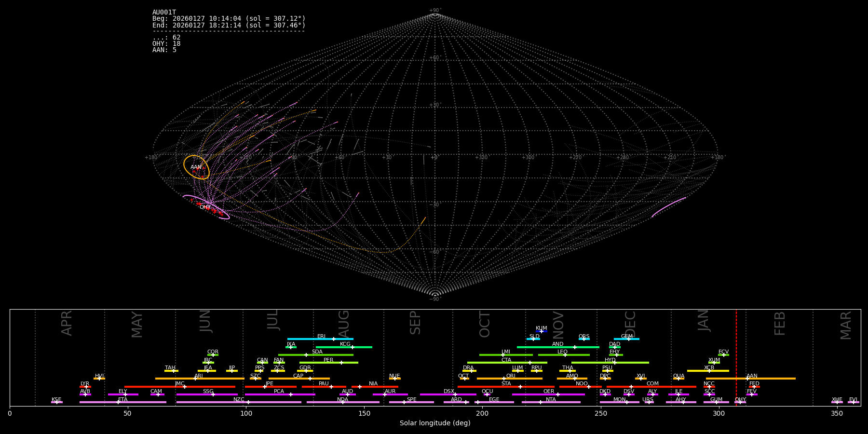This screenshot has height=434, width=868.
Task: Click the CAP shower label
Action: click(298, 376)
